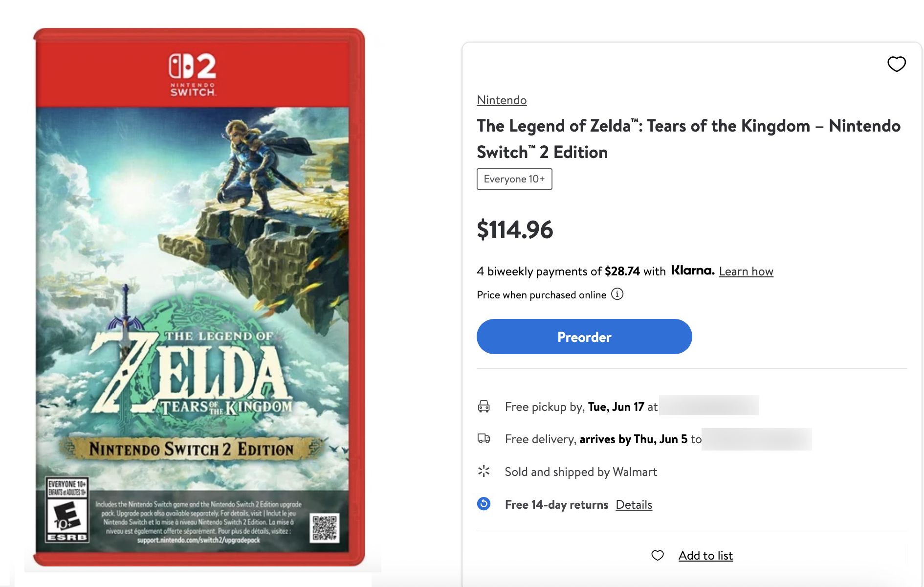Click the heart icon beside Add to list
924x587 pixels.
tap(658, 555)
